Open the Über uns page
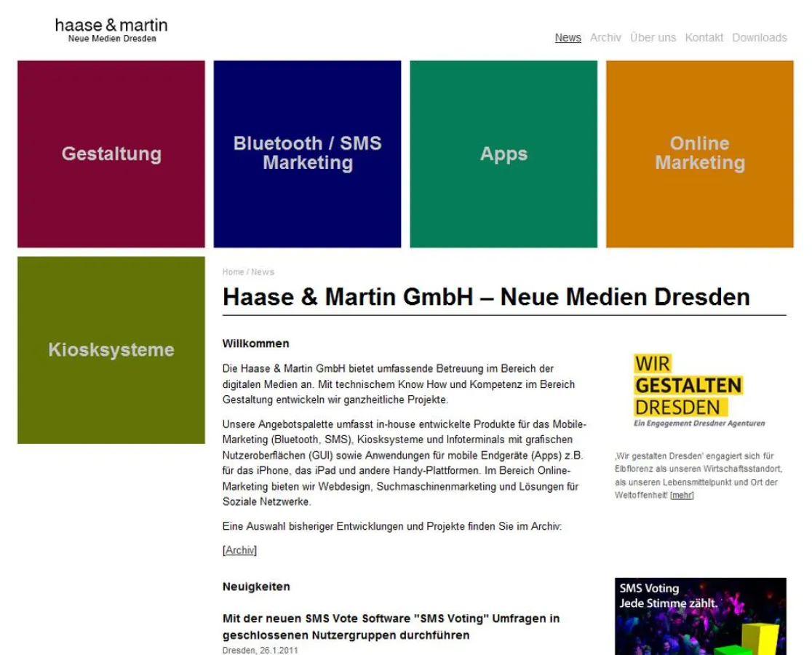This screenshot has width=812, height=655. [x=653, y=37]
